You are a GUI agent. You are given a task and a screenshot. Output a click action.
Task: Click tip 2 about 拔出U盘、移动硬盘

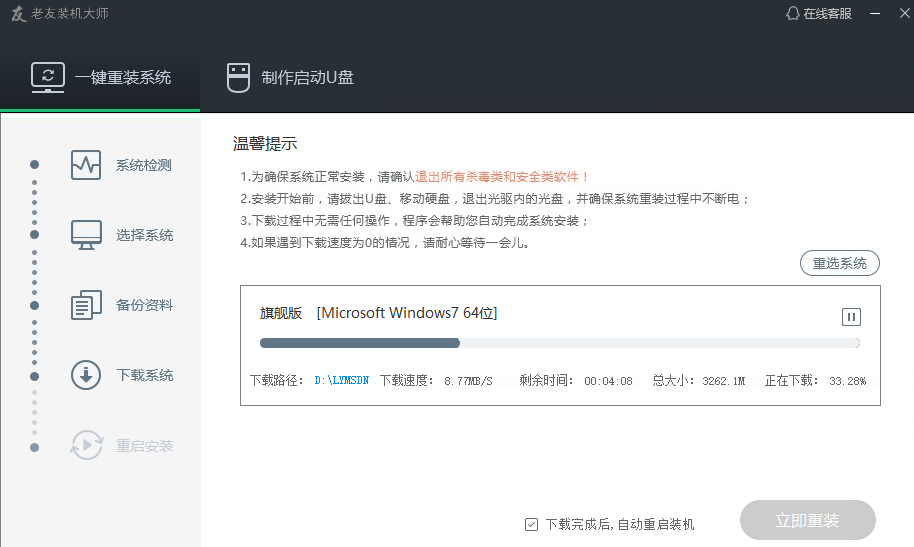(x=494, y=199)
